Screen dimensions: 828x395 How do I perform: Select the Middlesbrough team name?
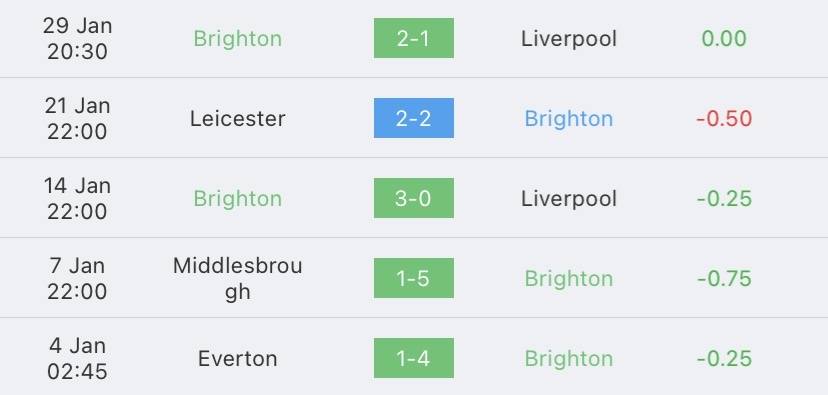click(238, 279)
